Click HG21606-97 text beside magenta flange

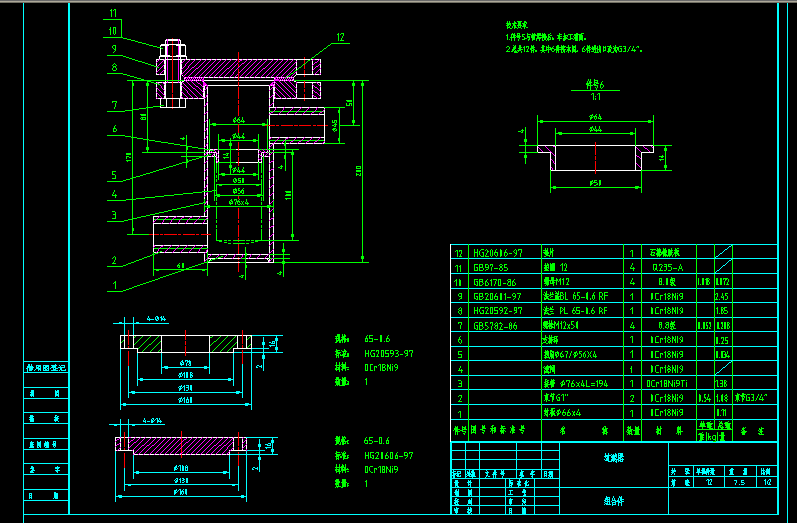pos(388,454)
